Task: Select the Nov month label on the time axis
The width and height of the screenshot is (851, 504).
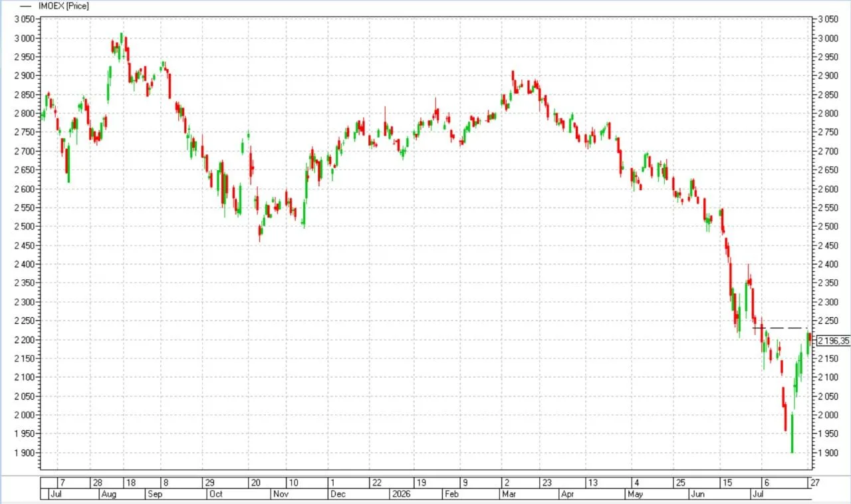Action: pyautogui.click(x=281, y=495)
